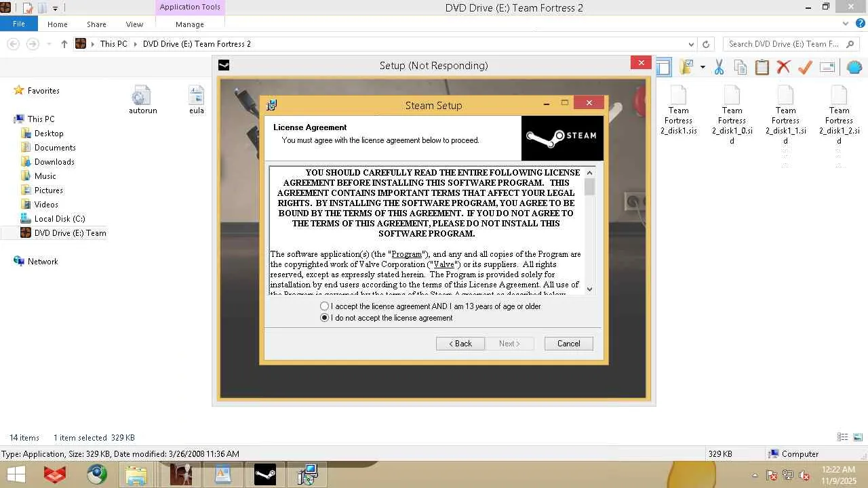Click the envelope-style rename icon in toolbar
The height and width of the screenshot is (488, 868).
tap(827, 67)
